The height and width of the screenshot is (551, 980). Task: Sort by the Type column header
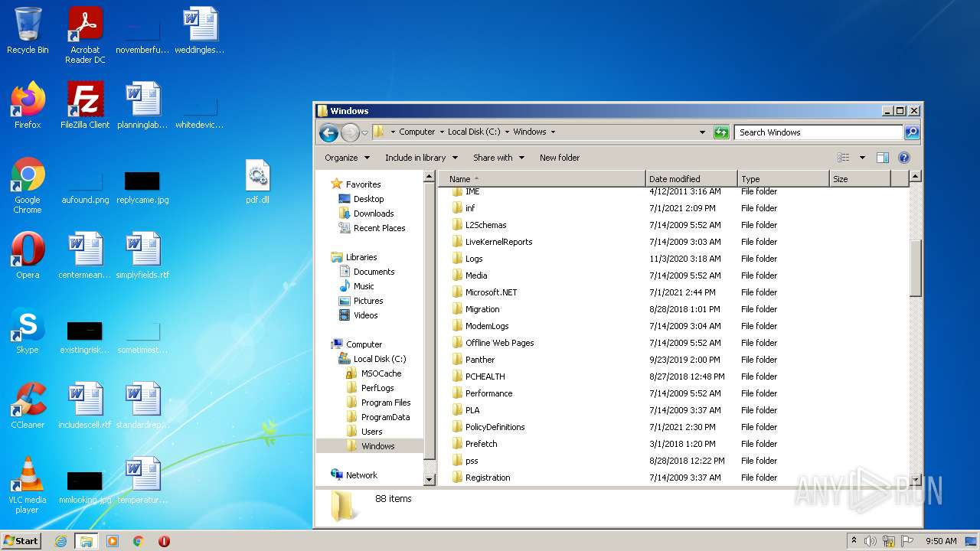783,179
